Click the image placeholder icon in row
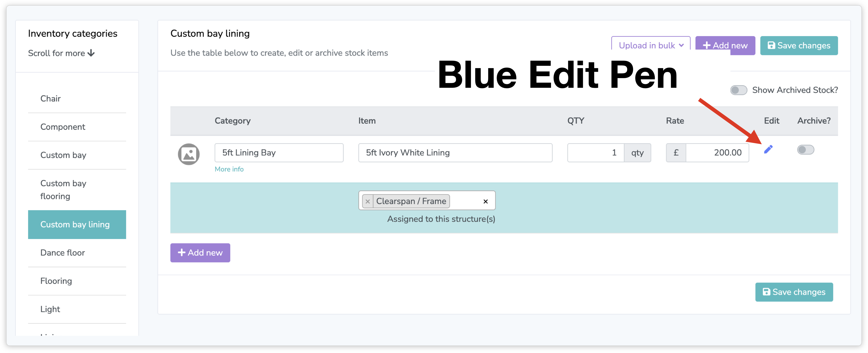Image resolution: width=868 pixels, height=353 pixels. pyautogui.click(x=189, y=154)
